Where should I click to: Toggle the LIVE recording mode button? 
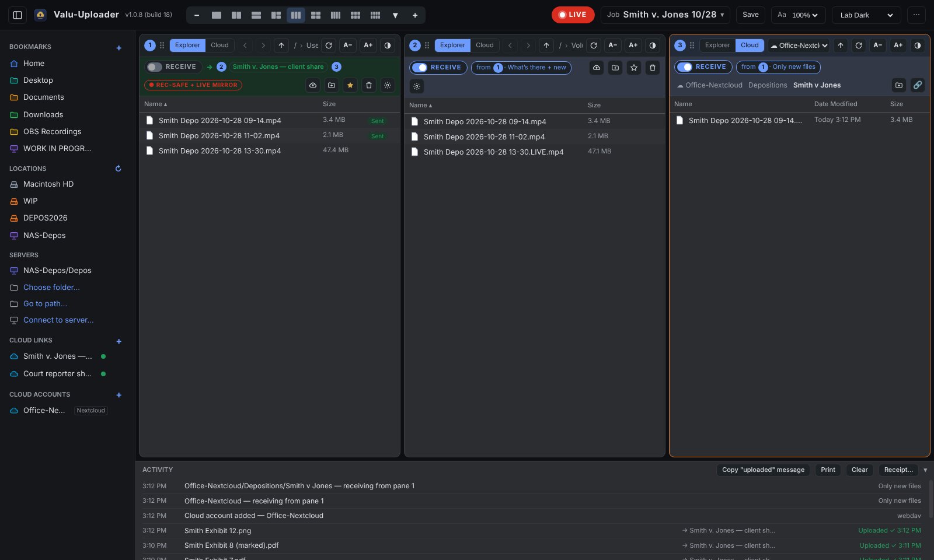573,15
